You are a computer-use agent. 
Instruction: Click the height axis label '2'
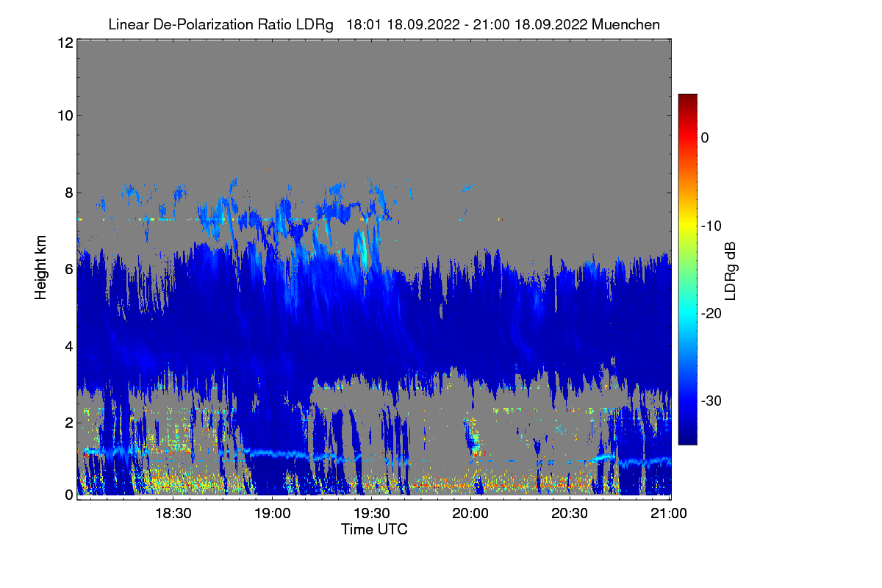pos(68,423)
